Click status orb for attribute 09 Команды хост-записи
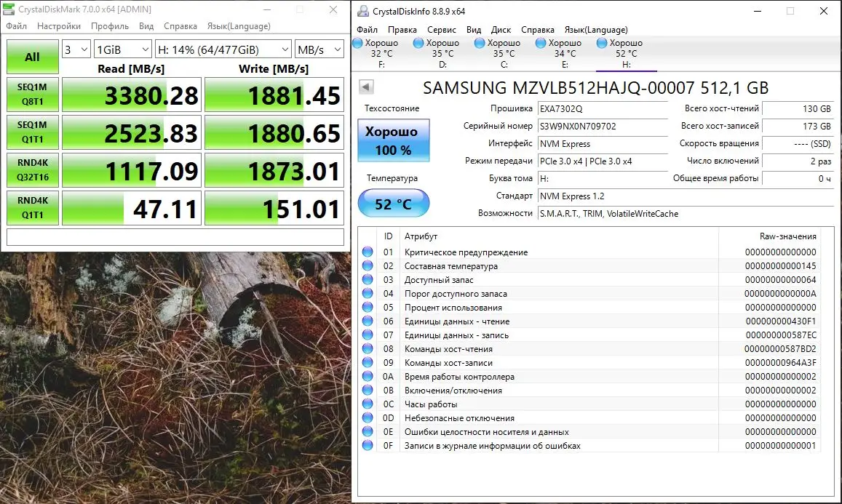This screenshot has width=842, height=504. [x=368, y=363]
